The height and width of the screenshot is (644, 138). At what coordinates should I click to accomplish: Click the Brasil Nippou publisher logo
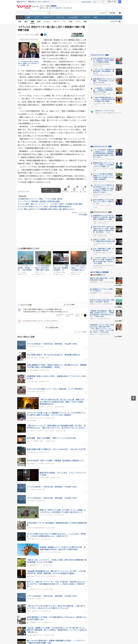77,35
